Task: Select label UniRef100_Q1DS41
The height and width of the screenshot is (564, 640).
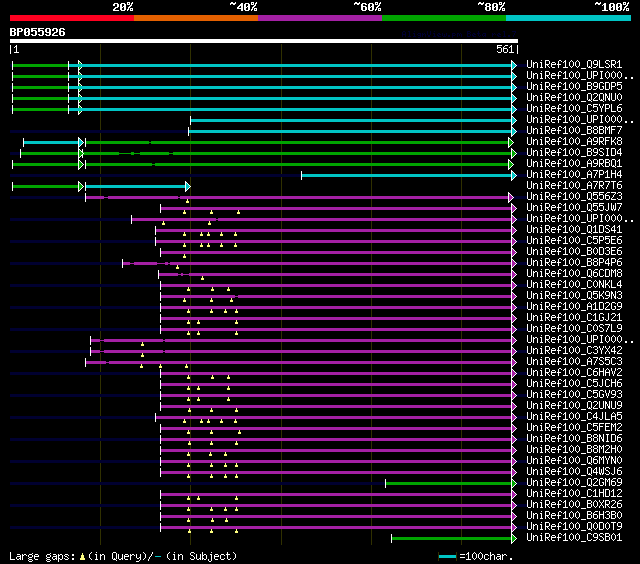Action: [x=574, y=230]
